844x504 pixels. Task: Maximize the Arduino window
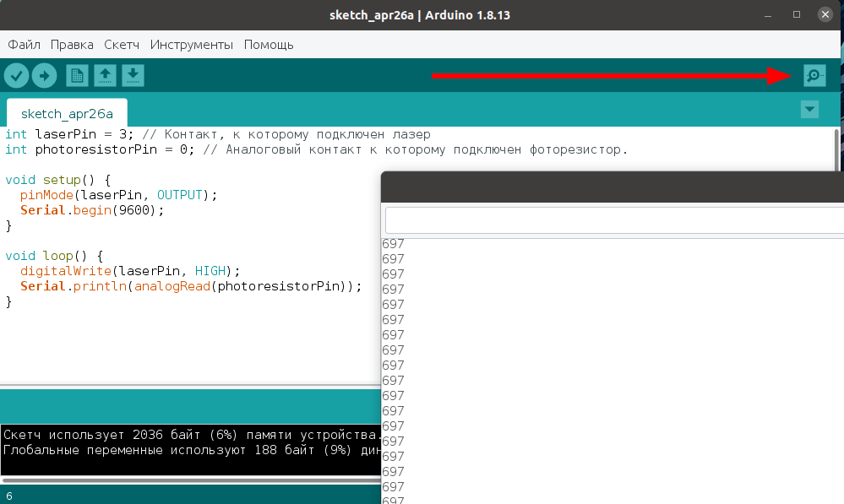click(x=796, y=15)
